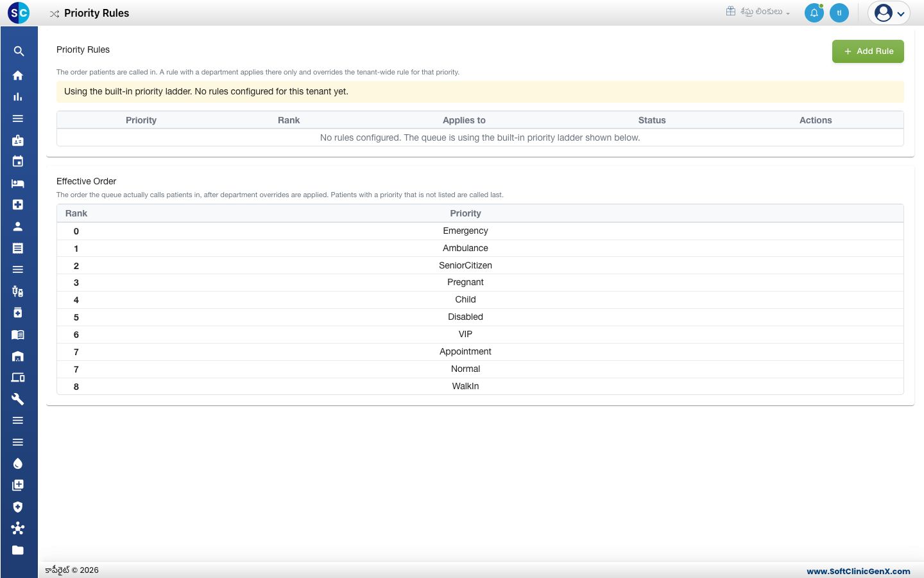Click the notification bell icon

814,13
